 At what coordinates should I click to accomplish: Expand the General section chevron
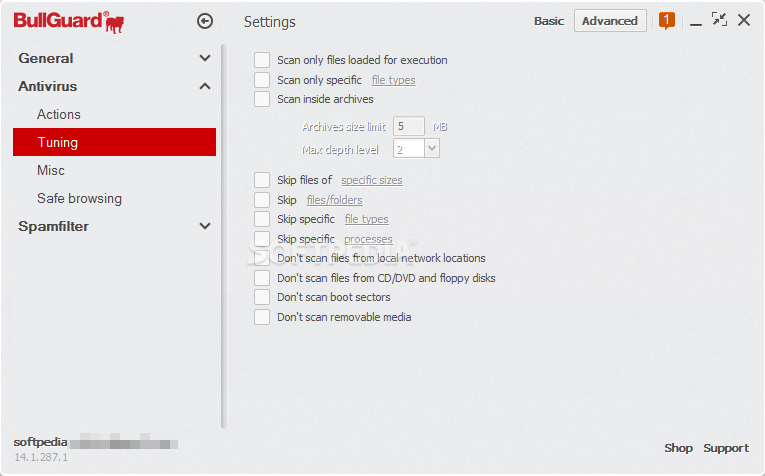[205, 58]
